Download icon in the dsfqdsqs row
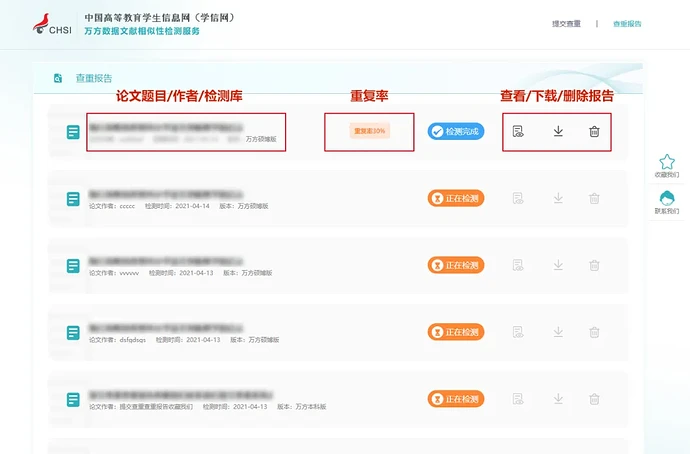The width and height of the screenshot is (690, 454). [558, 332]
